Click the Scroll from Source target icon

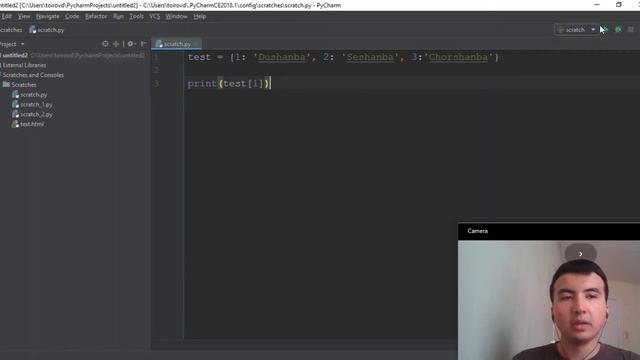coord(105,44)
